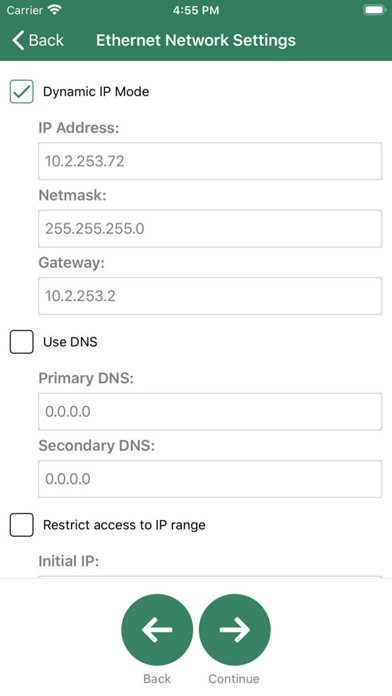Tap the battery indicator icon

click(x=375, y=10)
